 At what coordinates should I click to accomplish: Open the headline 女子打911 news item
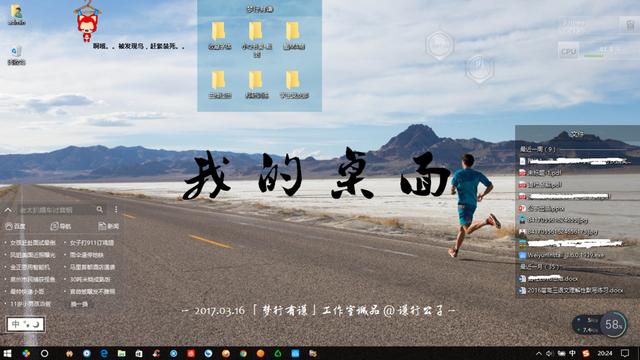coord(92,242)
